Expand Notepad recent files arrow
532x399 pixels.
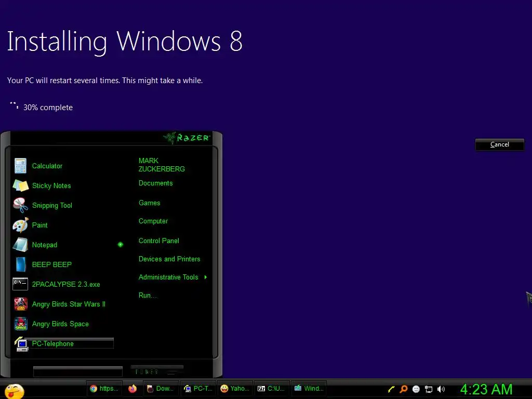(121, 245)
